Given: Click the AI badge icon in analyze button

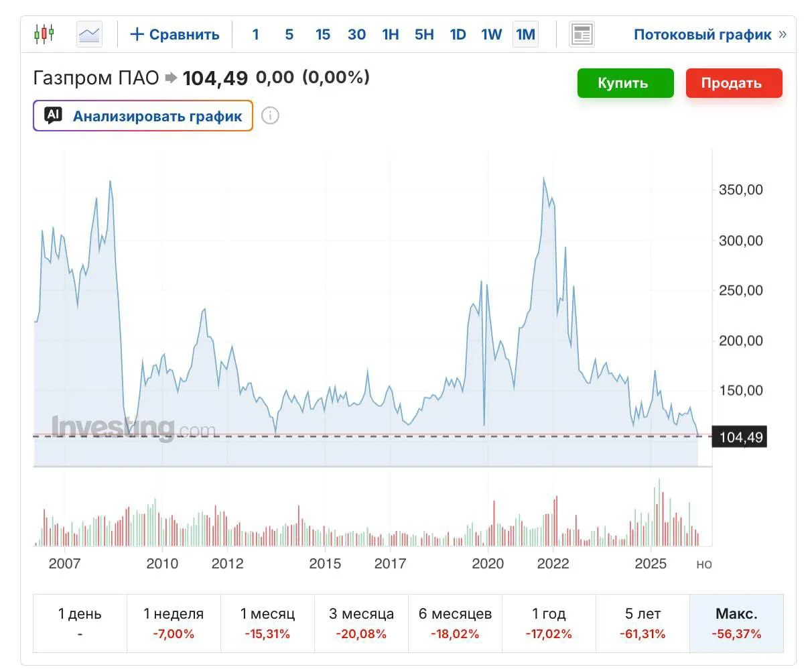Looking at the screenshot, I should coord(54,115).
